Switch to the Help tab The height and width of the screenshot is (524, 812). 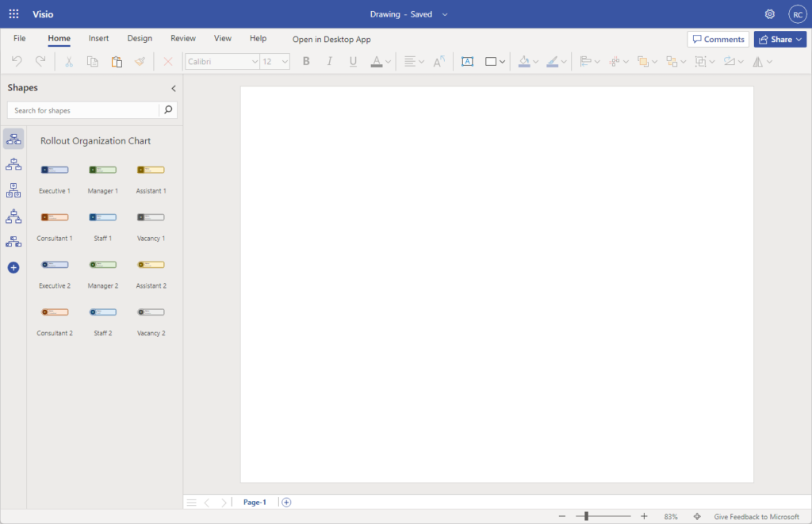pos(258,38)
